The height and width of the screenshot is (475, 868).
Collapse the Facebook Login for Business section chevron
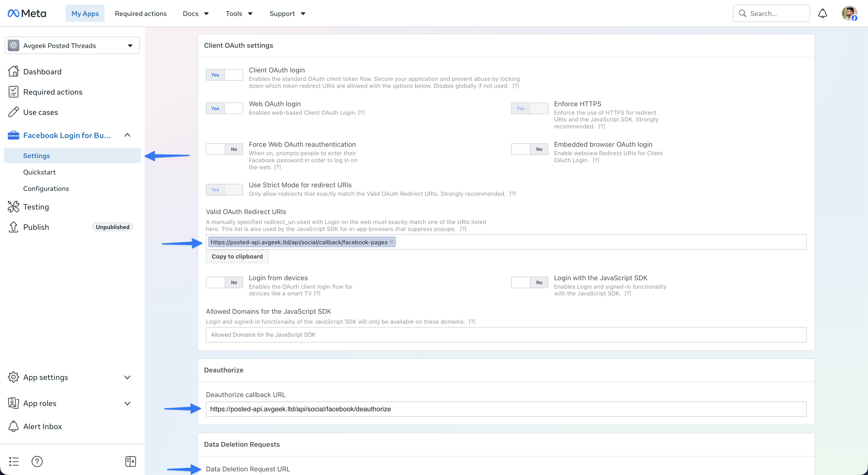(x=127, y=135)
